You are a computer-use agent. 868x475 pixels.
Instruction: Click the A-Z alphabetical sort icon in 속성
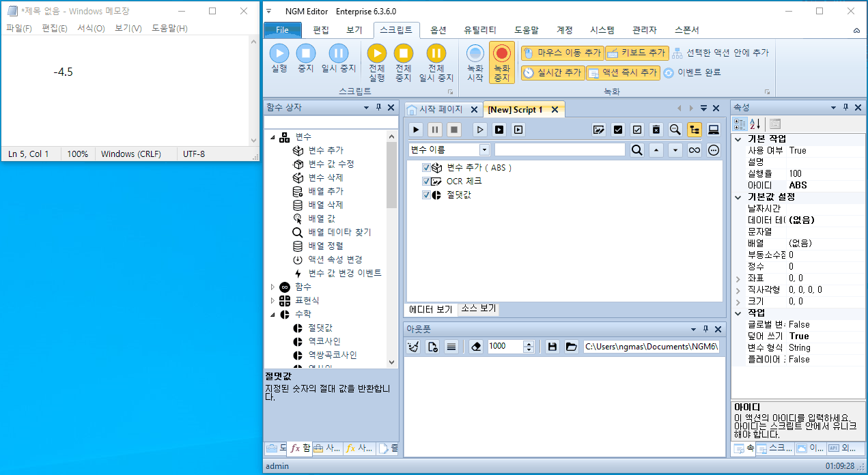(x=755, y=124)
